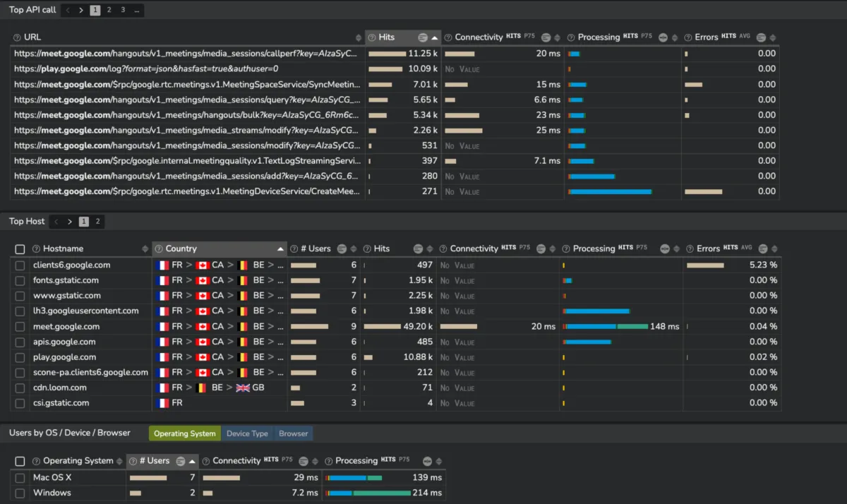
Task: Toggle Country column sort arrow
Action: point(281,249)
